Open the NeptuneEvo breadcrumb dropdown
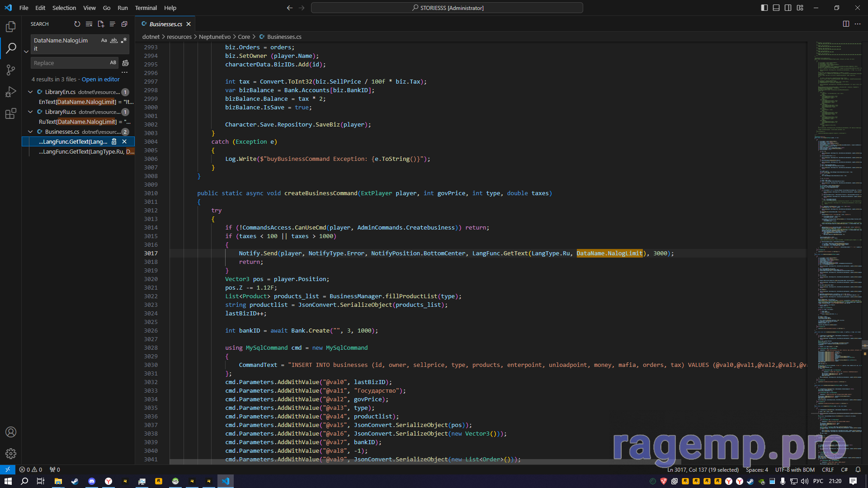 [x=215, y=37]
